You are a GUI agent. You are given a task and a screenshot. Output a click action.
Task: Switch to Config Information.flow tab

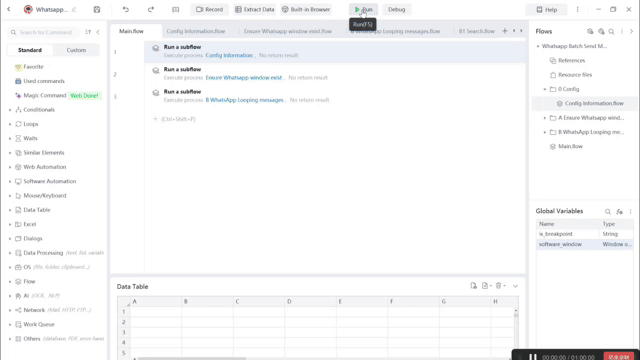click(196, 31)
